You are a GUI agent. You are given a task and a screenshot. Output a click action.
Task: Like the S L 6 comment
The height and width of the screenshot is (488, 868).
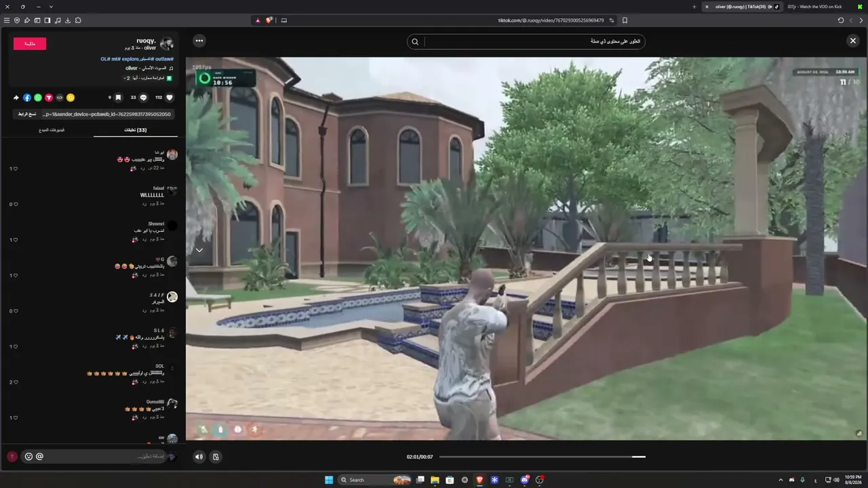[x=16, y=346]
